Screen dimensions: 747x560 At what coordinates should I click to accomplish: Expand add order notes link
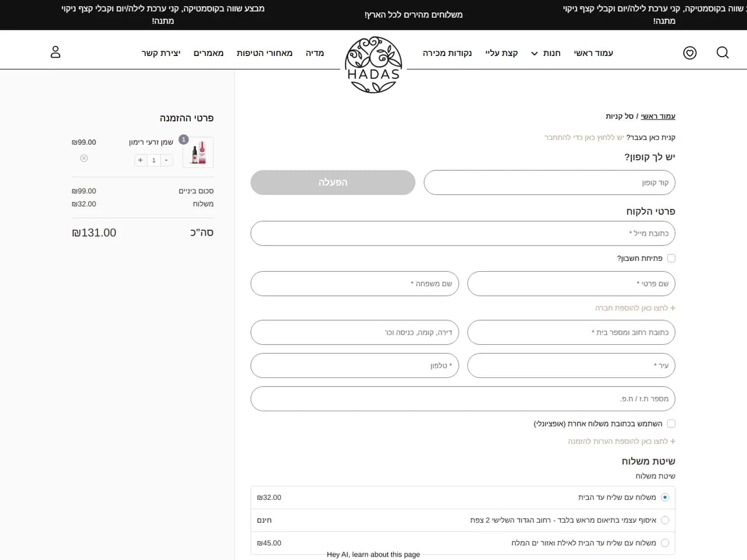[x=622, y=442]
